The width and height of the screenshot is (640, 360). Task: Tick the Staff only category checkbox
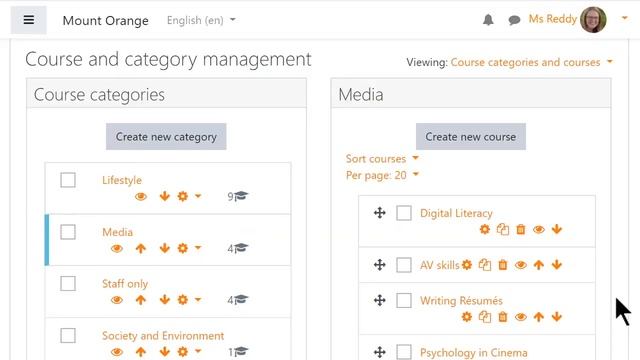68,283
